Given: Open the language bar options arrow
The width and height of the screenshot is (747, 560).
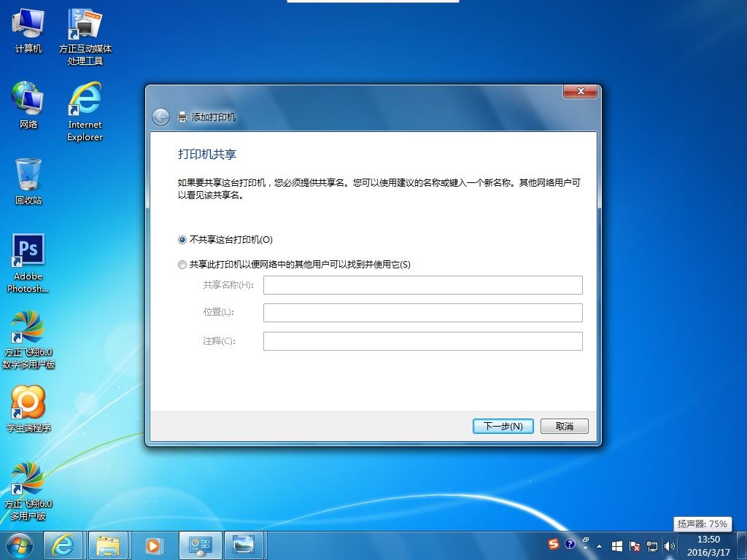Looking at the screenshot, I should (586, 548).
